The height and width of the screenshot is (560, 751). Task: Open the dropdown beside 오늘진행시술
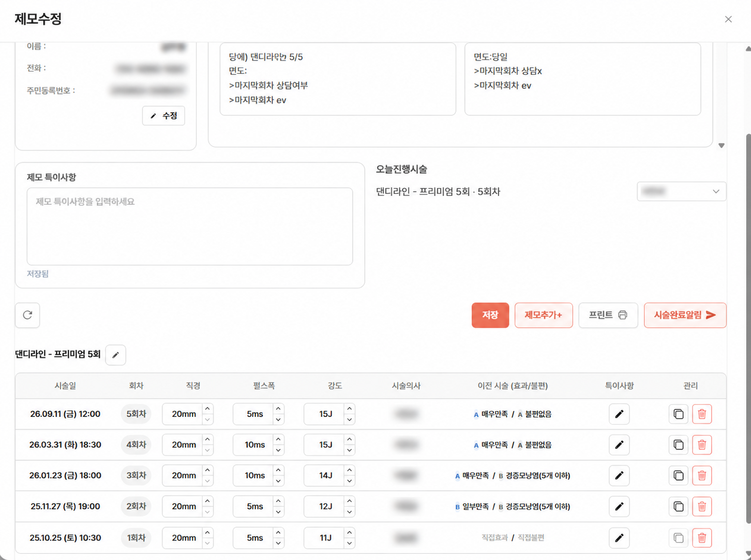pos(682,191)
